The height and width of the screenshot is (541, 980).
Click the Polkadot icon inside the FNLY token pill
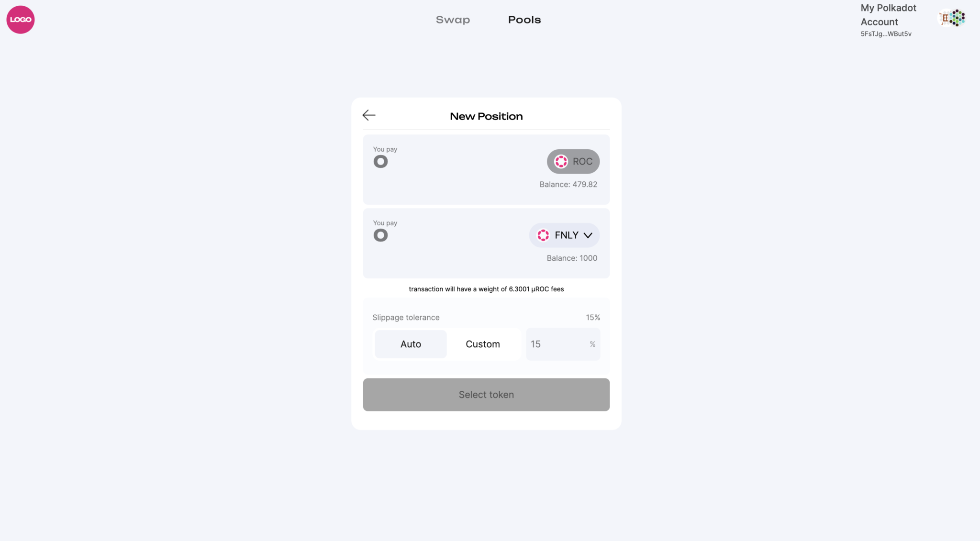(x=543, y=235)
